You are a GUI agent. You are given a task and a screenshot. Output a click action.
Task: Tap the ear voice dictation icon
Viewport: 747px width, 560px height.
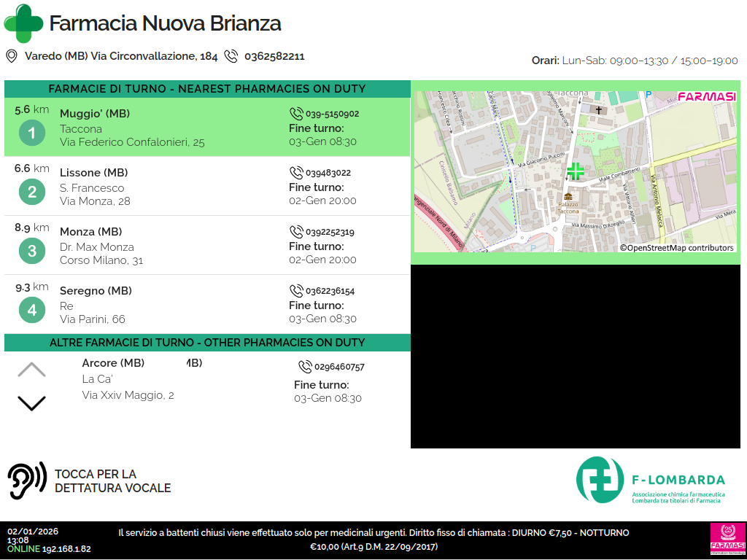27,481
